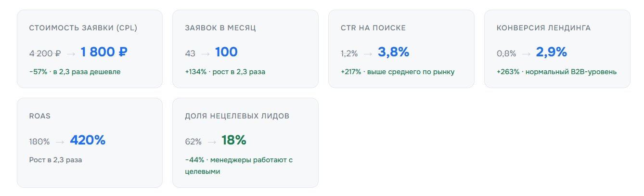Click the 3,8% CTR value
The image size is (644, 196).
(x=393, y=52)
